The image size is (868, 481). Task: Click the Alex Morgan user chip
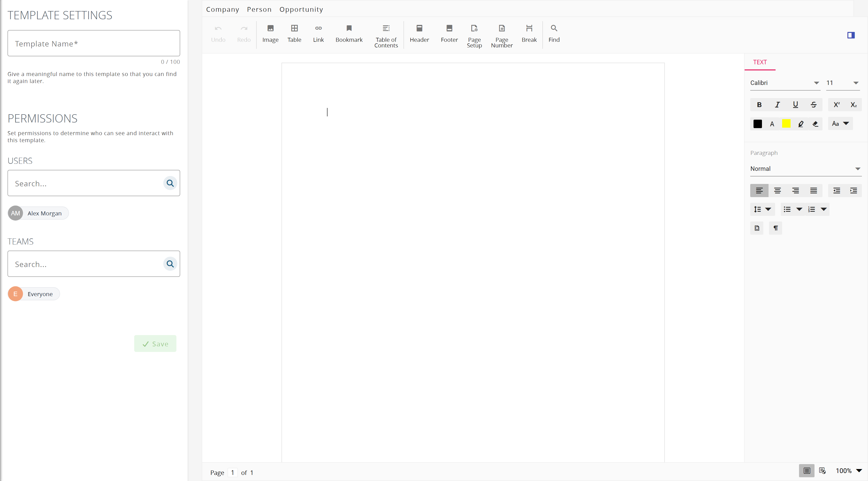(x=38, y=213)
